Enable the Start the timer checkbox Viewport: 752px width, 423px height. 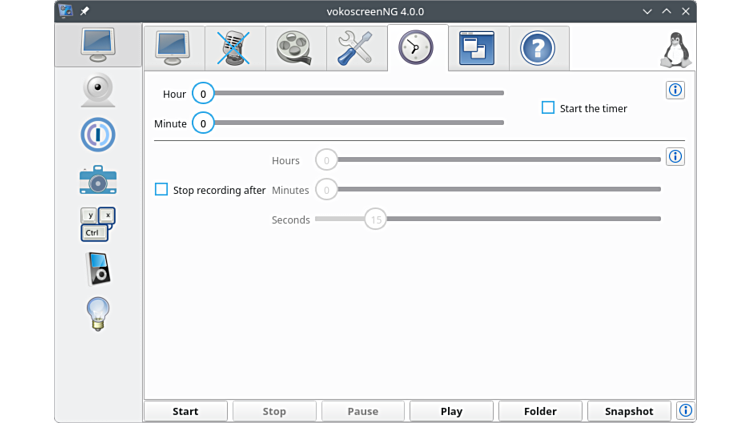tap(548, 108)
